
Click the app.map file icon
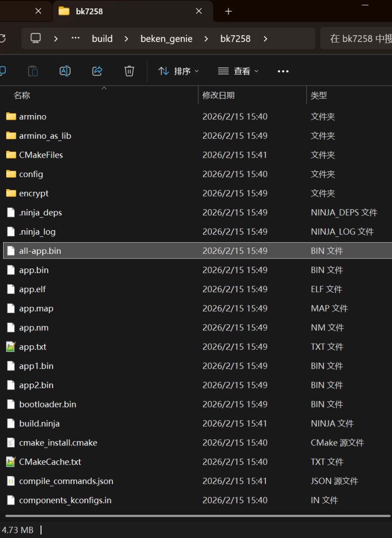[11, 308]
